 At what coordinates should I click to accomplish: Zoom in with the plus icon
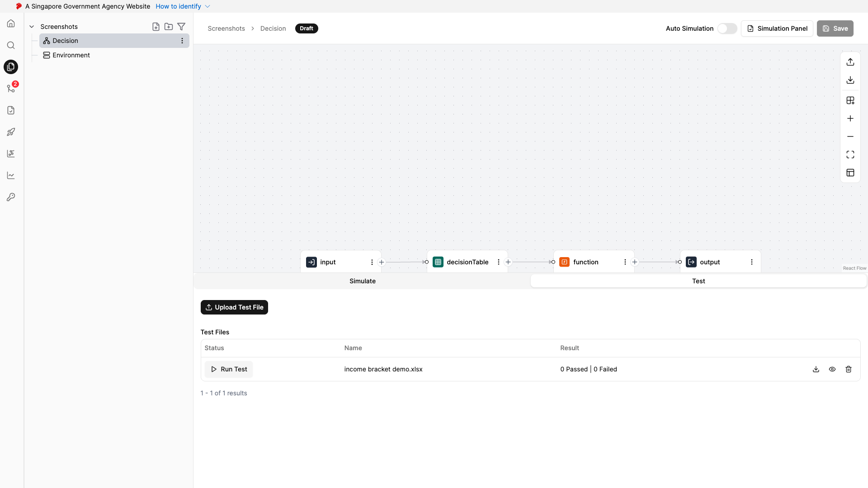point(850,118)
